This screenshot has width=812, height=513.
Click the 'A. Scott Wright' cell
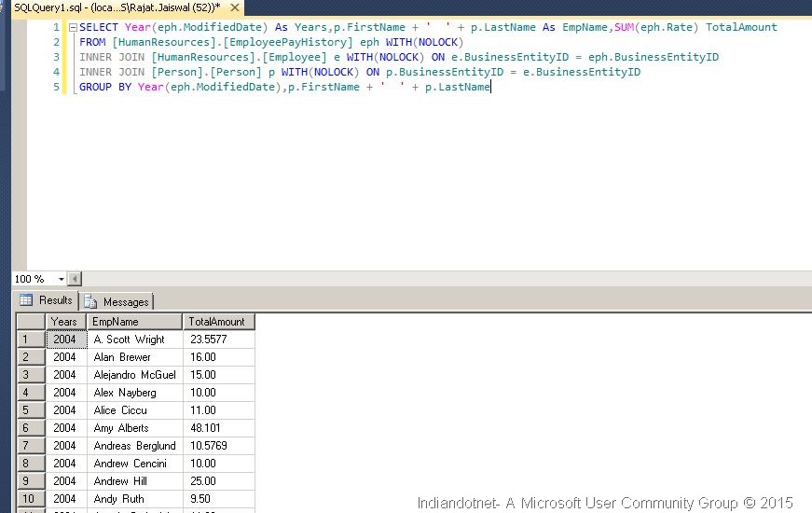tap(134, 340)
